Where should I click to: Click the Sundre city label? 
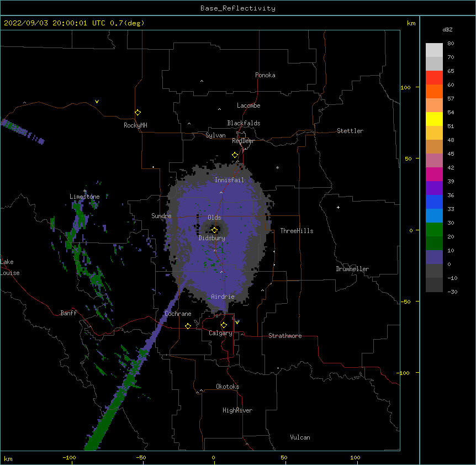[x=161, y=216]
